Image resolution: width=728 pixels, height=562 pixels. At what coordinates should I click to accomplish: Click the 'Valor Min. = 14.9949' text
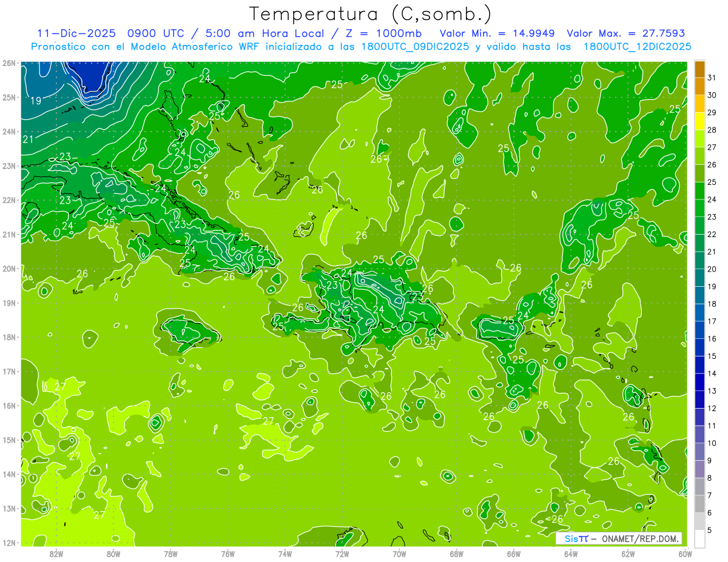pyautogui.click(x=498, y=33)
